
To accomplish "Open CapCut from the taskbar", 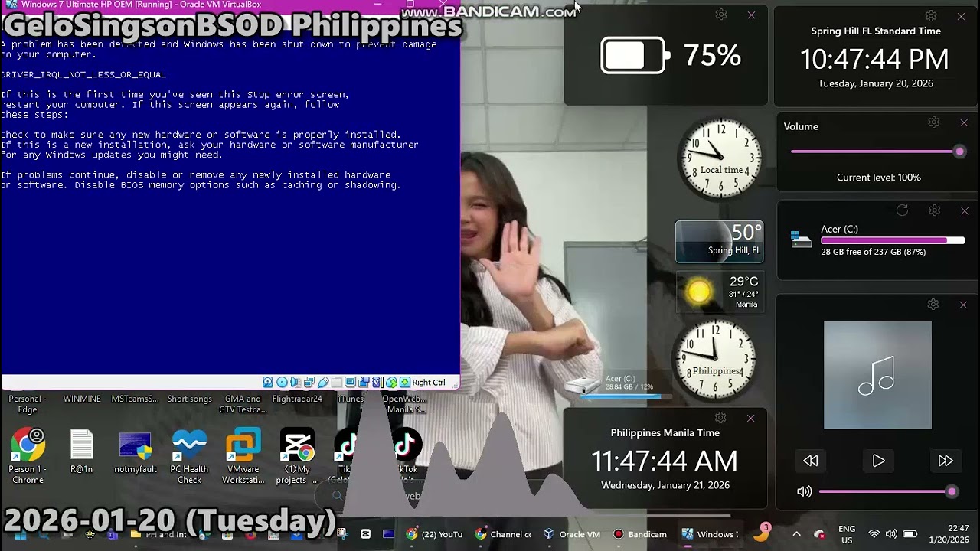I will click(x=366, y=534).
